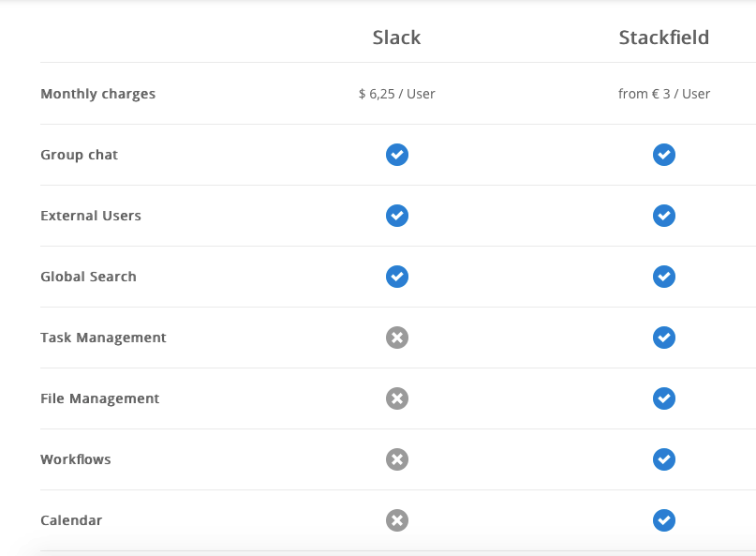This screenshot has height=556, width=756.
Task: Click the Task Management row label
Action: click(x=103, y=338)
